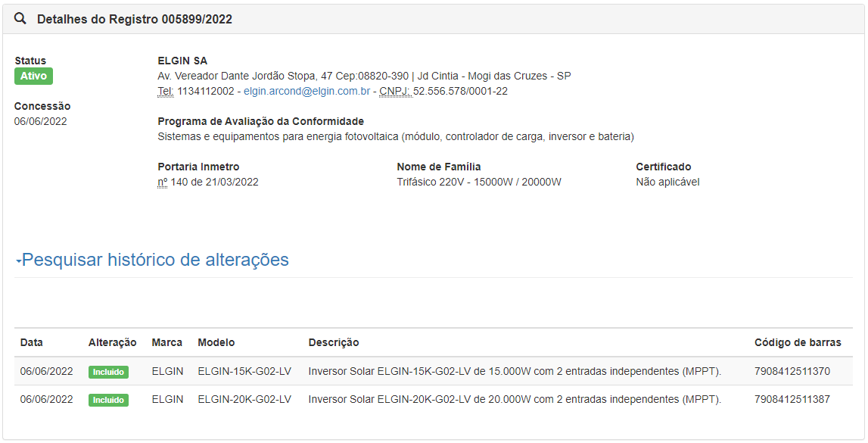Viewport: 868px width, 443px height.
Task: Click the Portaria Inmetro label
Action: [x=199, y=167]
